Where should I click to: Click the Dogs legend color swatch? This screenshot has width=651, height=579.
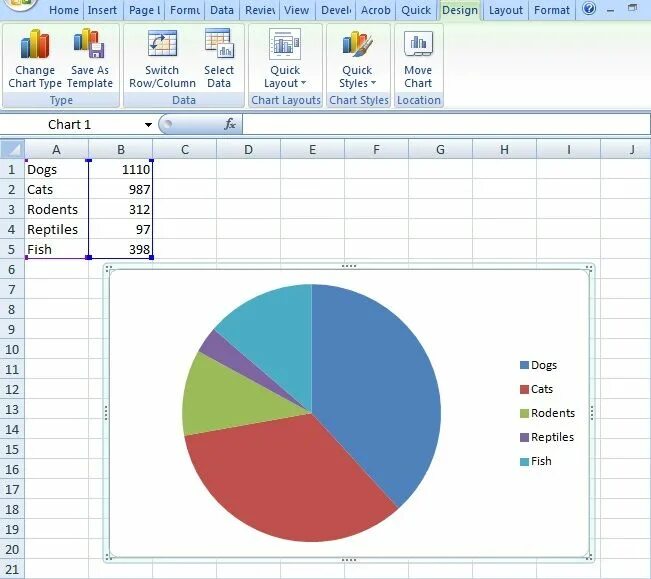(524, 365)
